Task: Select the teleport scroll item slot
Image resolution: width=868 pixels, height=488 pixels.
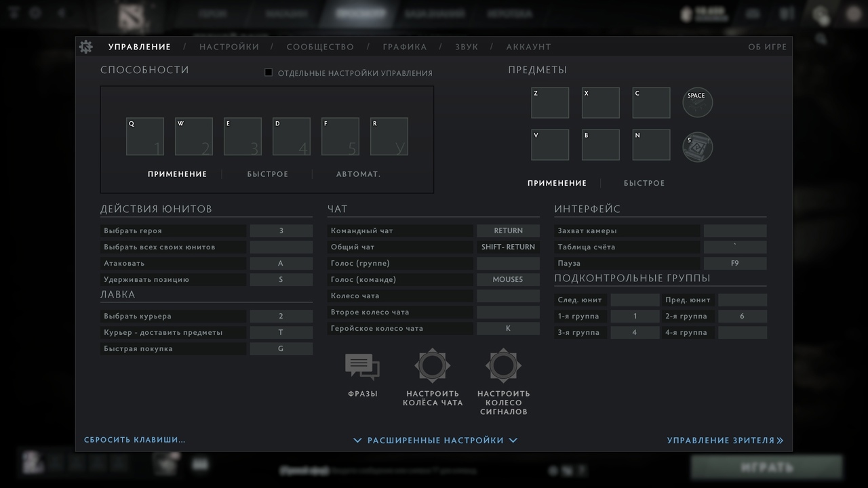Action: coord(697,146)
